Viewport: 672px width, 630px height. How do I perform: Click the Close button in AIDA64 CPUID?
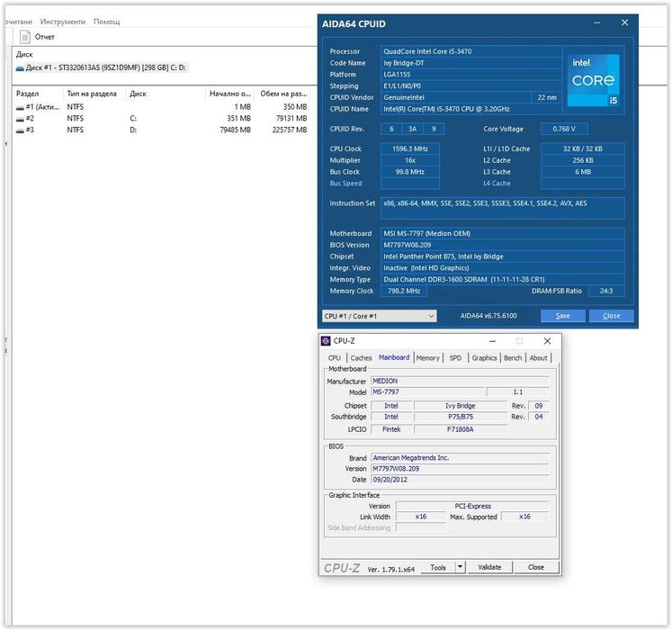pos(611,316)
